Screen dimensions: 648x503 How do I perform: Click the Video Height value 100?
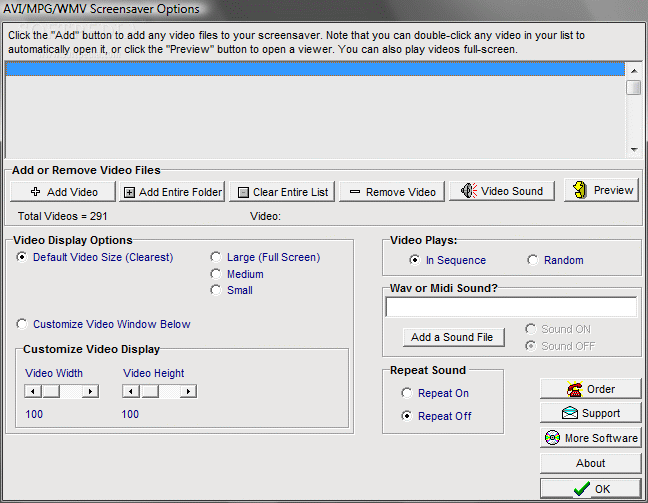pyautogui.click(x=130, y=414)
